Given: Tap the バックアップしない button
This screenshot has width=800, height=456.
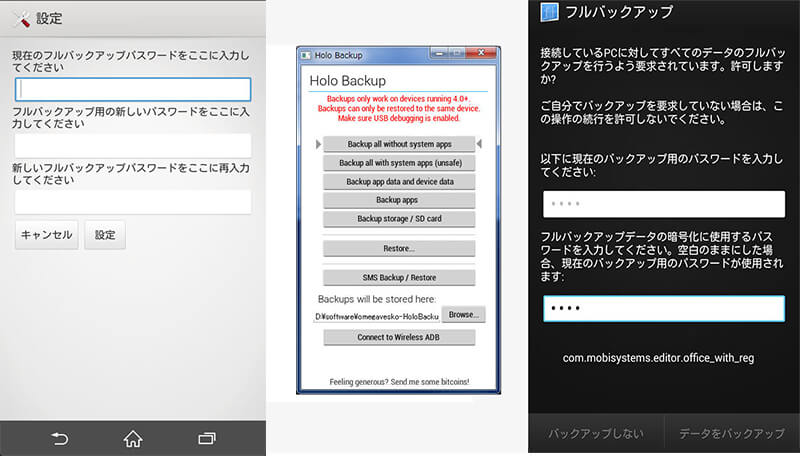Looking at the screenshot, I should [x=596, y=434].
